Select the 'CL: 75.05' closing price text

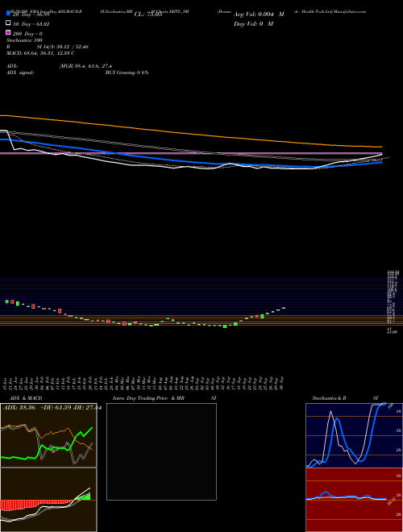(148, 15)
